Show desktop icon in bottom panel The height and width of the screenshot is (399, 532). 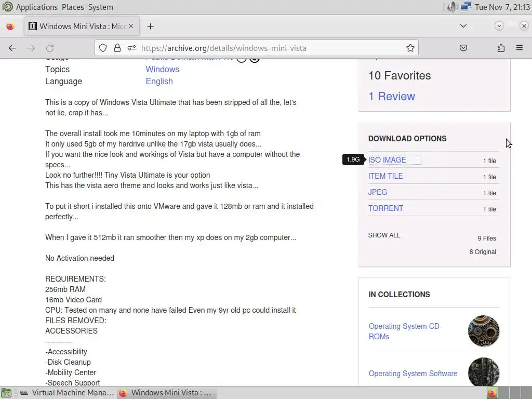point(6,393)
